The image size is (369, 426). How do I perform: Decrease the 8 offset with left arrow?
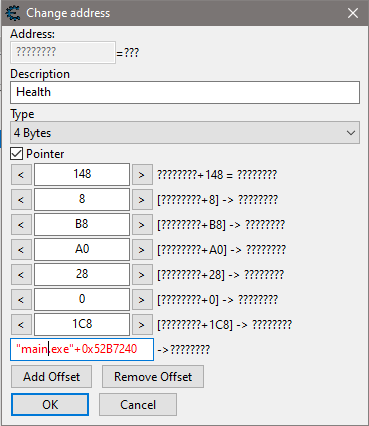[21, 199]
